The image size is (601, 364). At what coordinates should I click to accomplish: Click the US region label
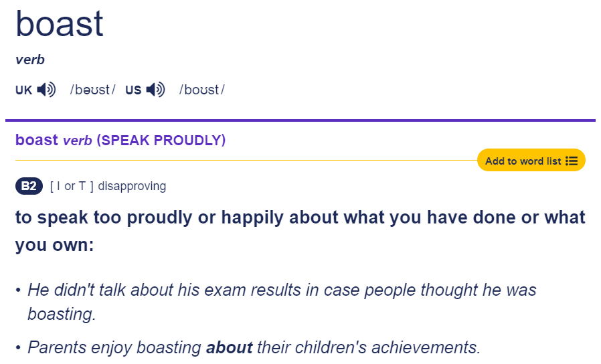(133, 90)
